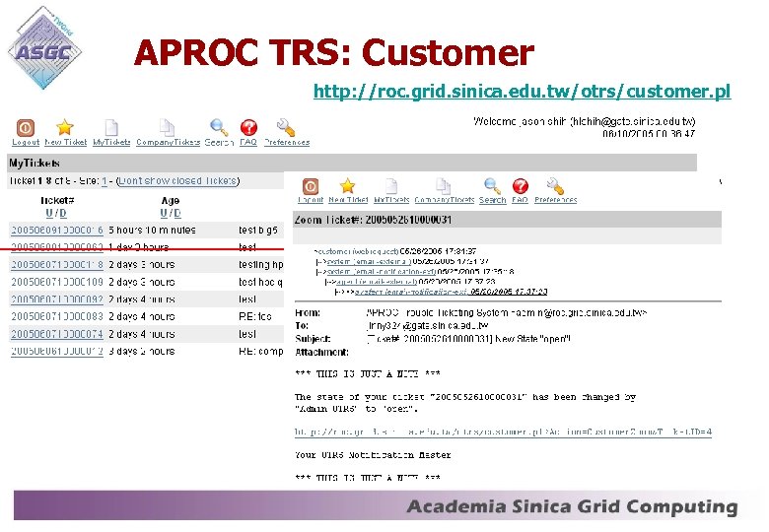Image resolution: width=769 pixels, height=532 pixels.
Task: Select the agent email-external article in tree
Action: [378, 282]
